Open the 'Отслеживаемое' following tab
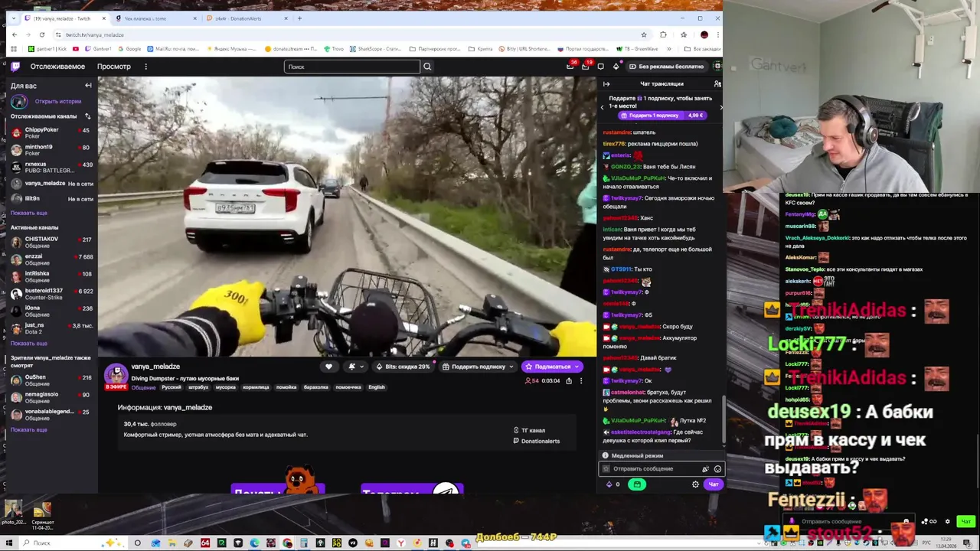The height and width of the screenshot is (551, 980). pos(57,67)
